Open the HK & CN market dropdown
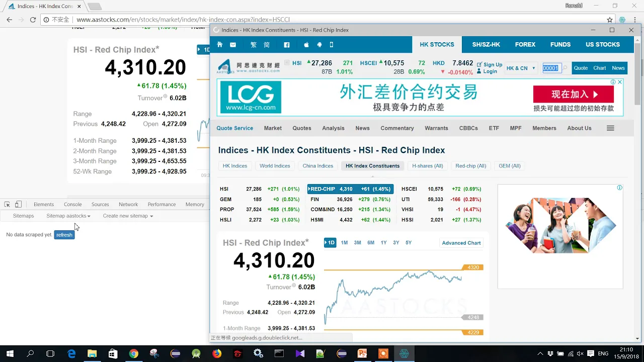Image resolution: width=644 pixels, height=362 pixels. click(521, 68)
